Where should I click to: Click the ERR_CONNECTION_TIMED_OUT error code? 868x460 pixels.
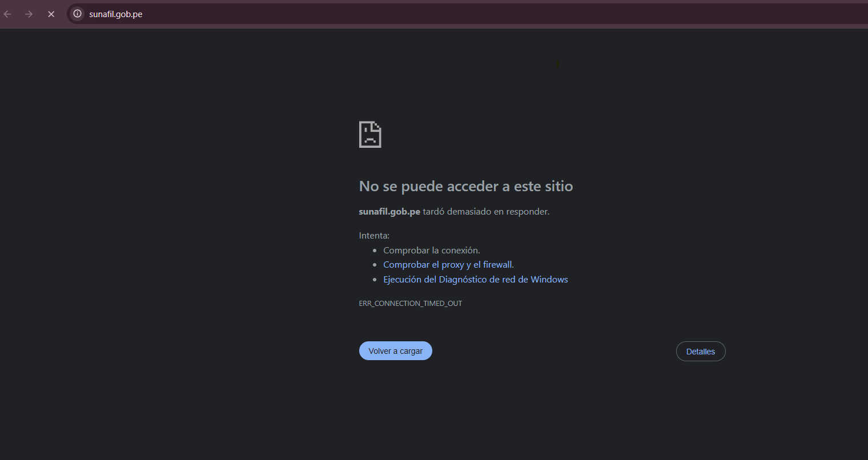(411, 303)
